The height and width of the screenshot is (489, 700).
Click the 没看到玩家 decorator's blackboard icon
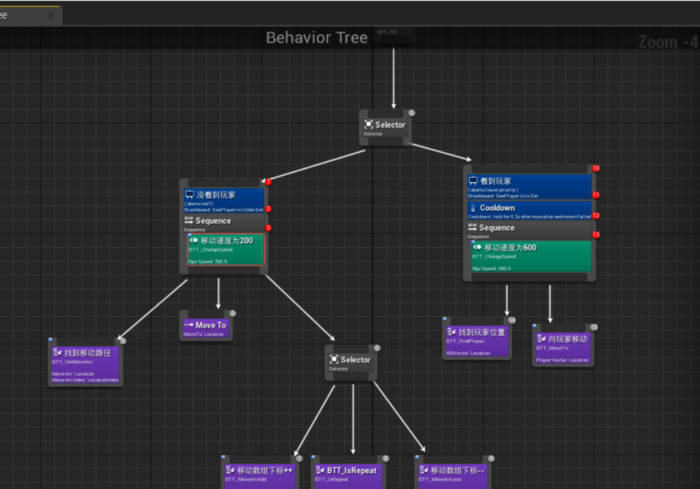(x=189, y=193)
